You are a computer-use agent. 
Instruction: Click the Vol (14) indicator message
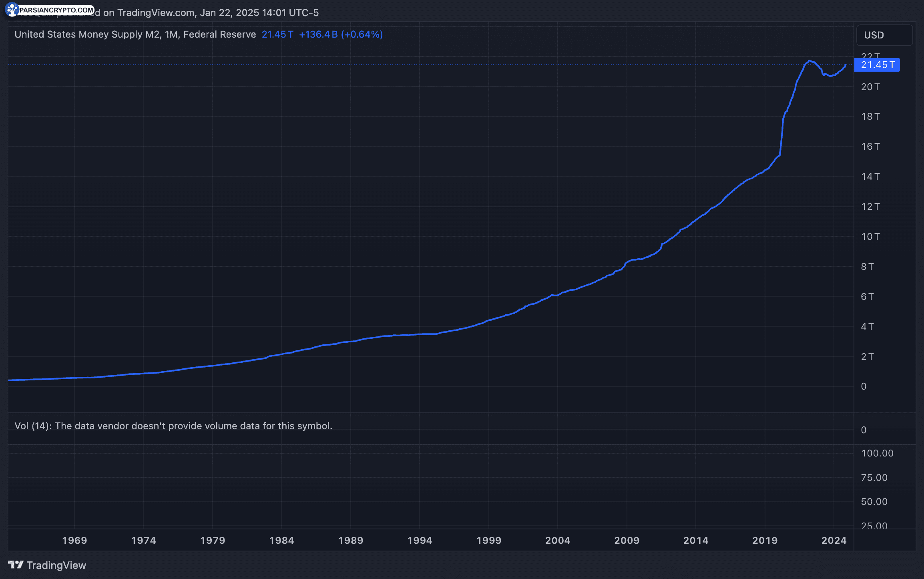(x=173, y=426)
